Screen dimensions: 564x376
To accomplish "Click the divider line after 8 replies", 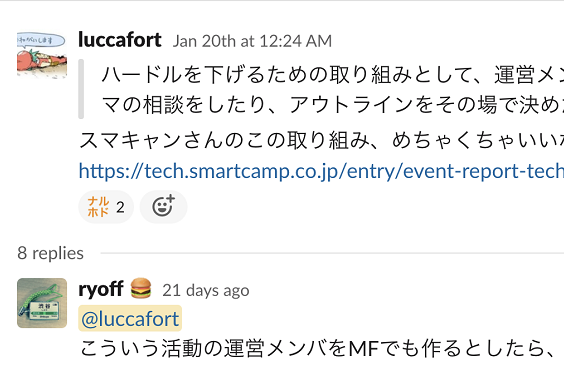I will pyautogui.click(x=332, y=253).
